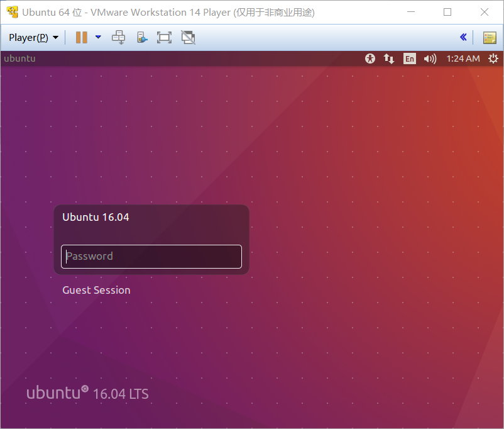Open the power/session gear menu

pyautogui.click(x=493, y=58)
